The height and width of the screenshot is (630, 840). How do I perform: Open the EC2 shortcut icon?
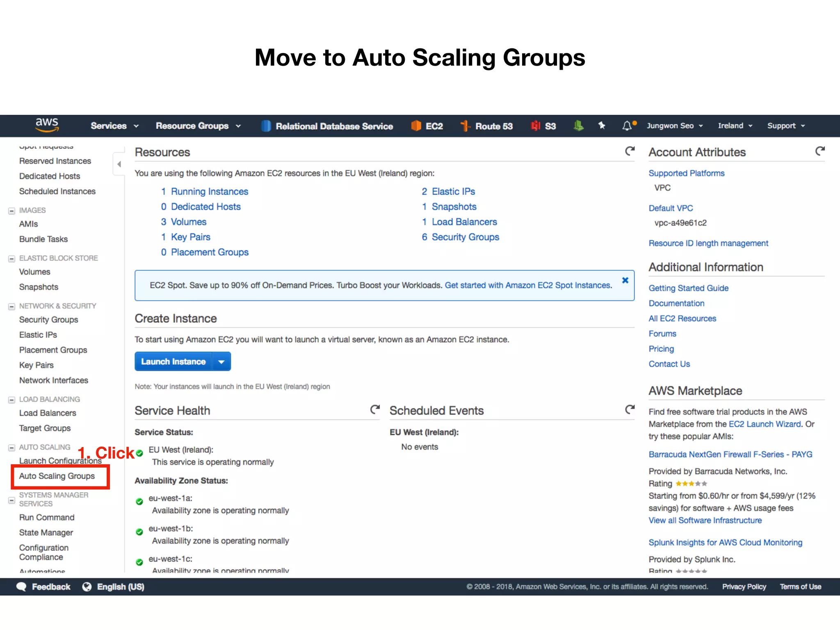416,126
